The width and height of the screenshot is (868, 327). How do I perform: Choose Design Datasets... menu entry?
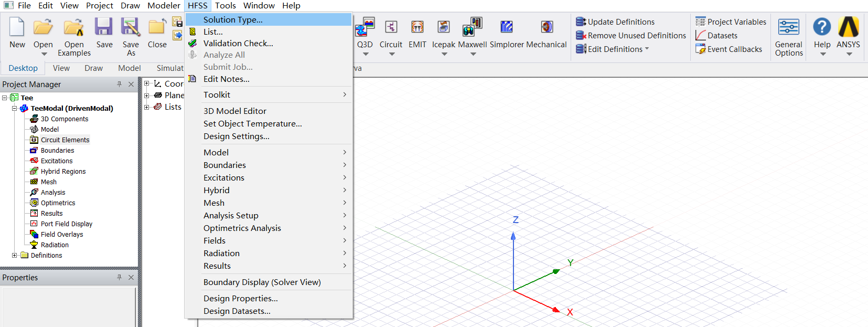[269, 311]
